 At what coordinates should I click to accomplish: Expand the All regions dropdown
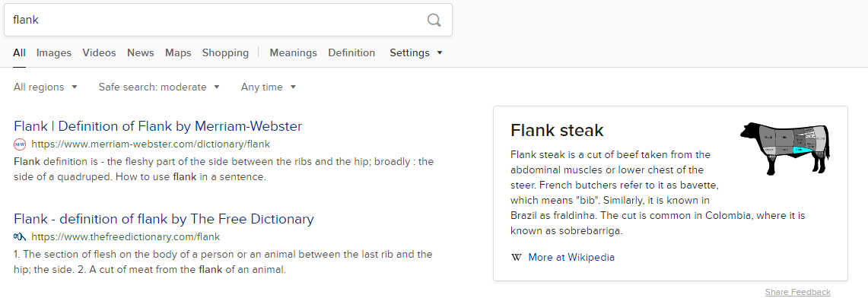(46, 87)
